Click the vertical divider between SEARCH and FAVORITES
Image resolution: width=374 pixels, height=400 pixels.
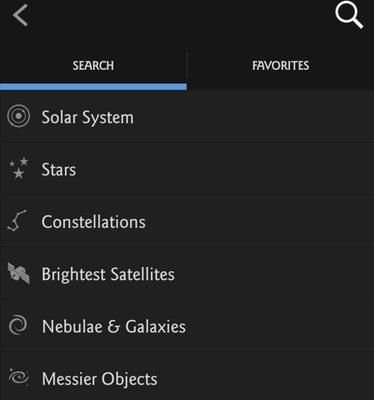coord(187,65)
